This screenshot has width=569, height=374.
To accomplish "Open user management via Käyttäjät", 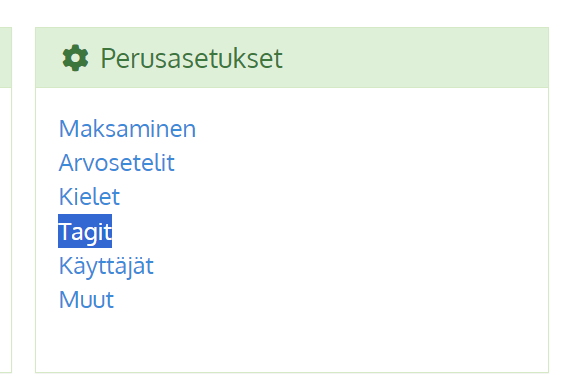I will pyautogui.click(x=106, y=266).
